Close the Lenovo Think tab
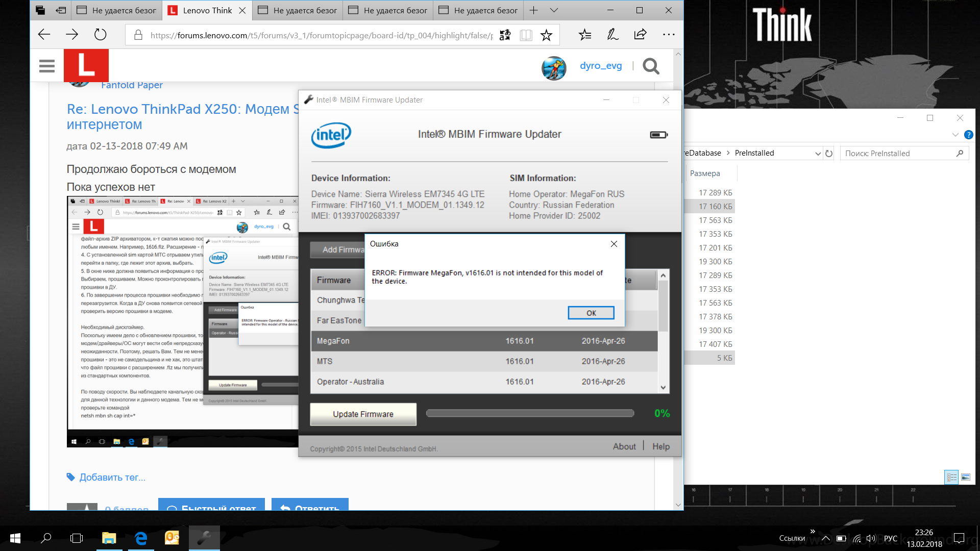 tap(242, 10)
